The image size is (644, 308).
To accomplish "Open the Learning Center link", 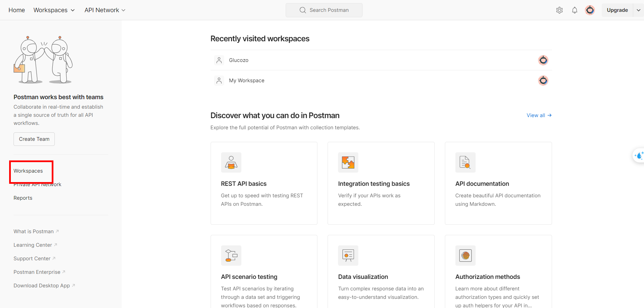I will coord(35,245).
